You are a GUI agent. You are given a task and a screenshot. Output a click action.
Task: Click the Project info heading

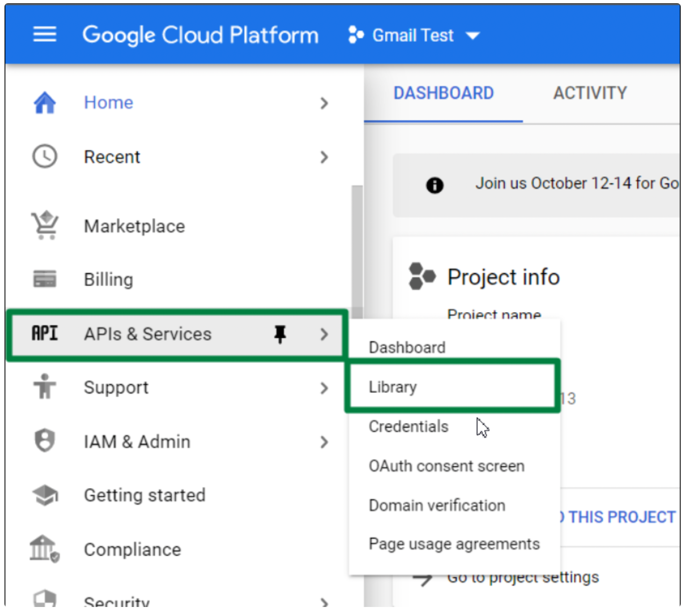pos(504,276)
